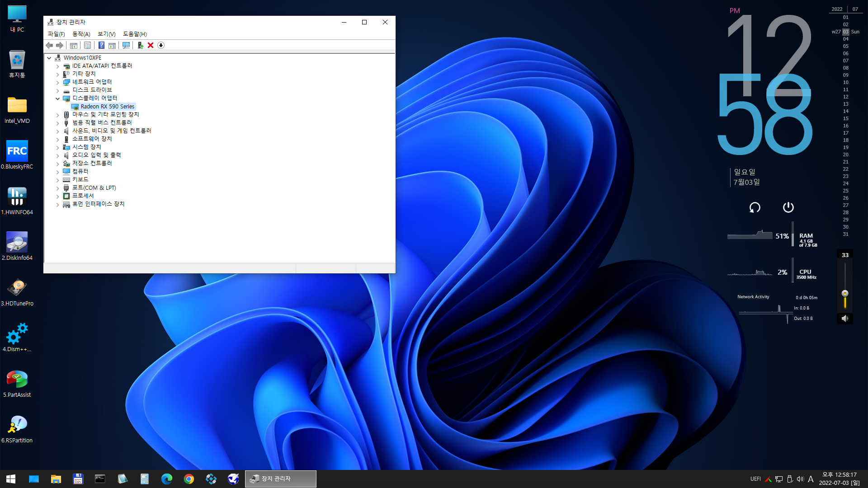Expand IDE ATA/ATAPI 컨트롤러 node
868x488 pixels.
coord(57,66)
